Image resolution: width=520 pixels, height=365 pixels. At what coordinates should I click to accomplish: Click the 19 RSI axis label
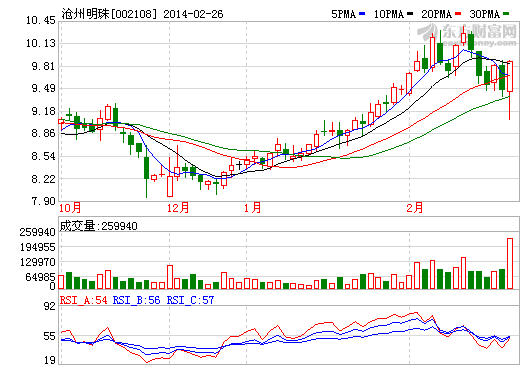click(50, 360)
